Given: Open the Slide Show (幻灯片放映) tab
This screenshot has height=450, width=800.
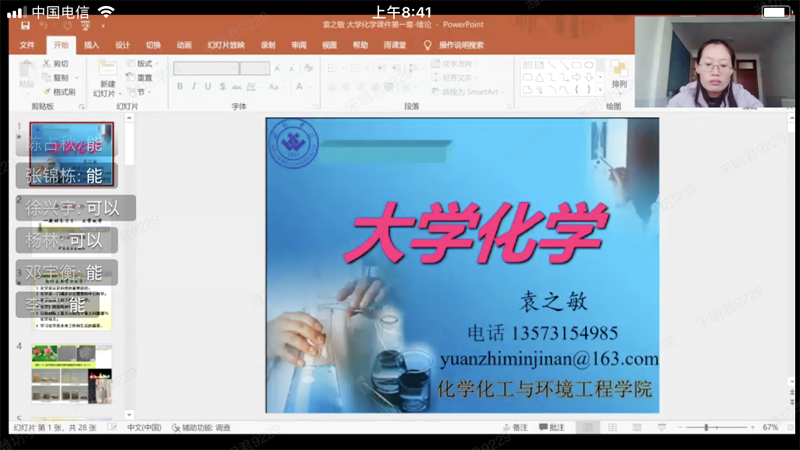Looking at the screenshot, I should click(225, 45).
